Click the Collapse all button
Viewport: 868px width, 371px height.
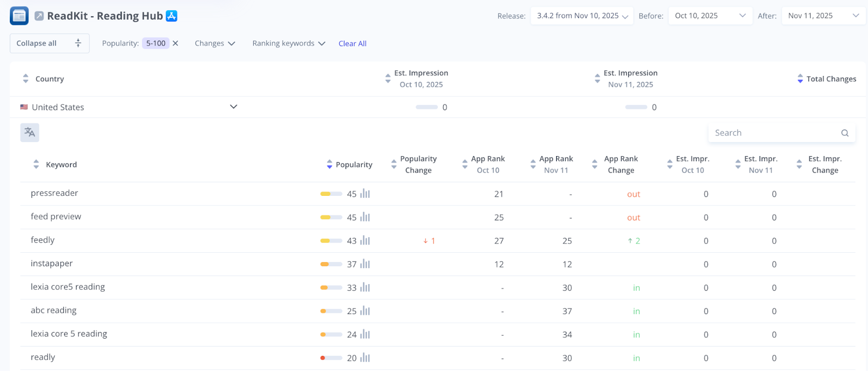click(x=49, y=43)
